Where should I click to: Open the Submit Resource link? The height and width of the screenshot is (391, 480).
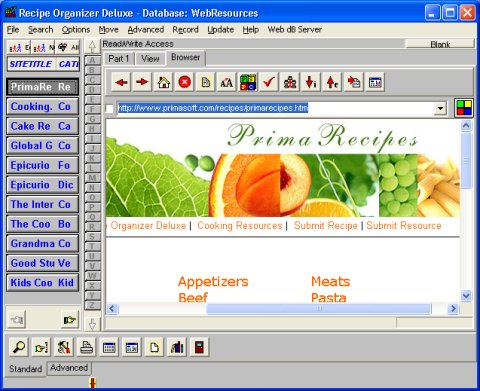(x=404, y=226)
